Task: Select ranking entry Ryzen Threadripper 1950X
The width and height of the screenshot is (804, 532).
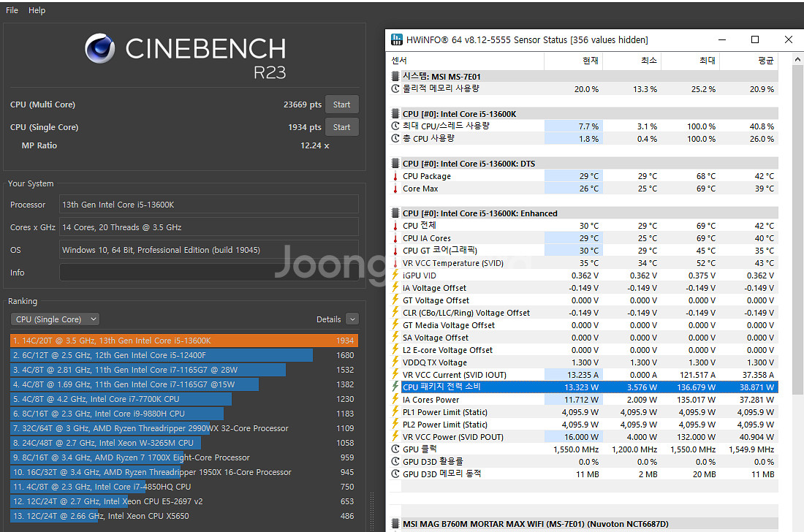Action: tap(184, 472)
